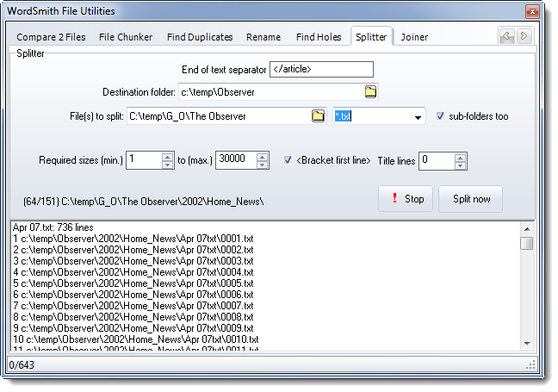Decrease maximum required size spinner
This screenshot has width=558, height=392.
tap(262, 164)
